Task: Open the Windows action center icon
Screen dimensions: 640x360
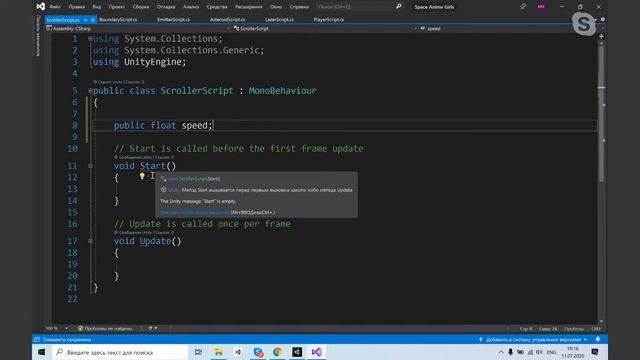Action: pyautogui.click(x=595, y=352)
